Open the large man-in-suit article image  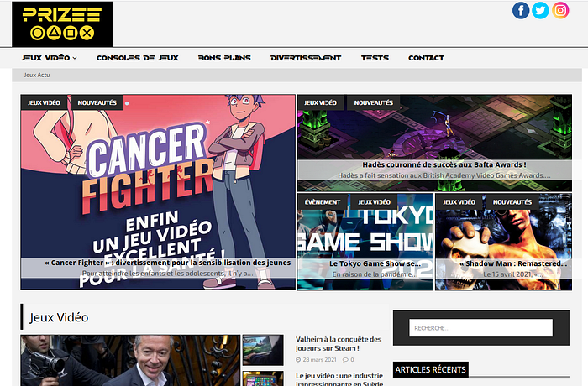(130, 361)
